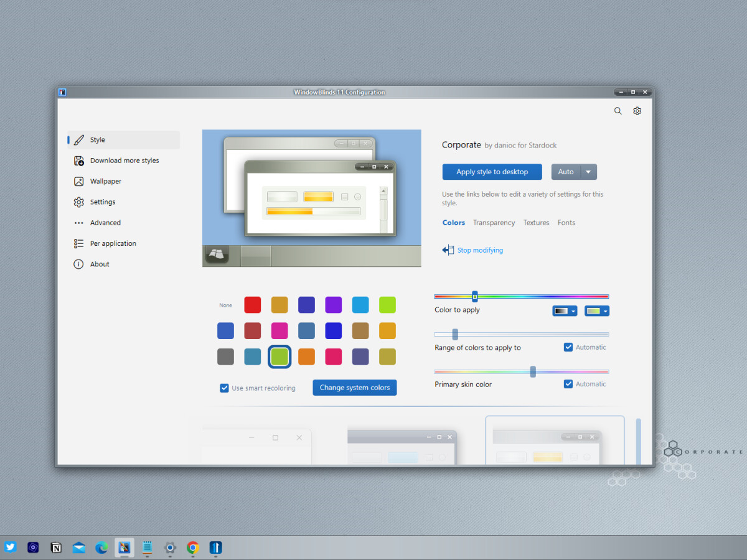Click the Download more styles icon

coord(78,161)
